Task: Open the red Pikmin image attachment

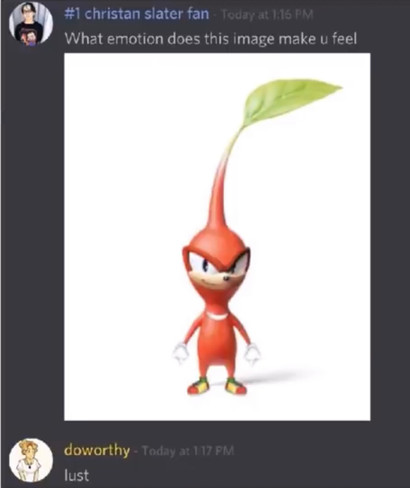Action: point(217,237)
